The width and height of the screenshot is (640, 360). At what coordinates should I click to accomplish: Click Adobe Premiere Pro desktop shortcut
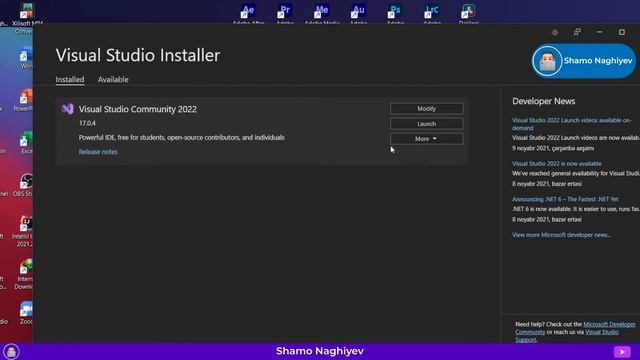pyautogui.click(x=285, y=14)
